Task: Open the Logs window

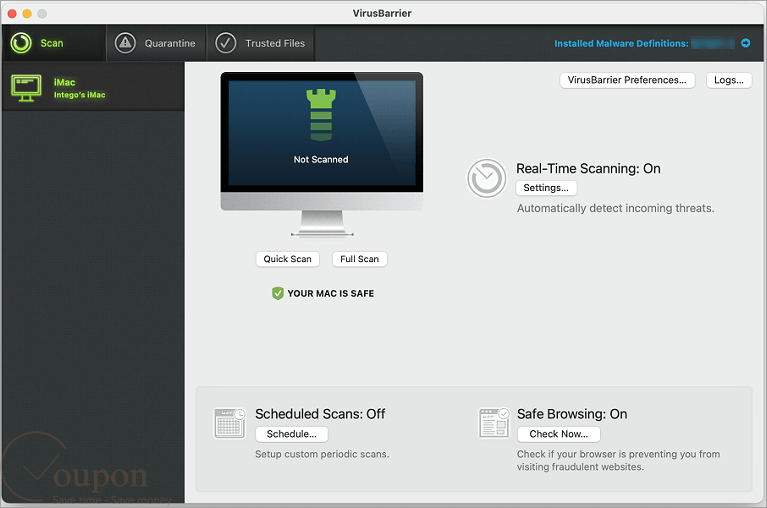Action: pos(728,80)
